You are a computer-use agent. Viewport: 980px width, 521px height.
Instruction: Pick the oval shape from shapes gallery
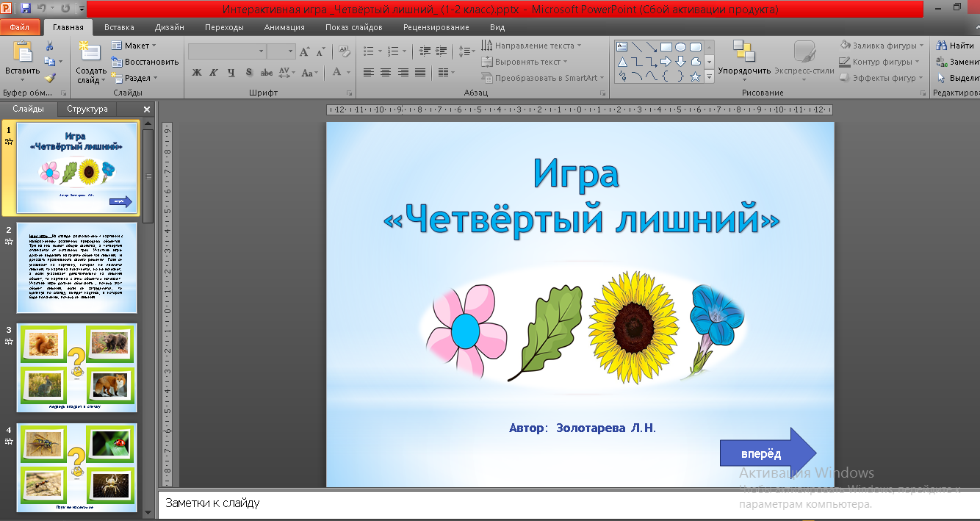(681, 47)
